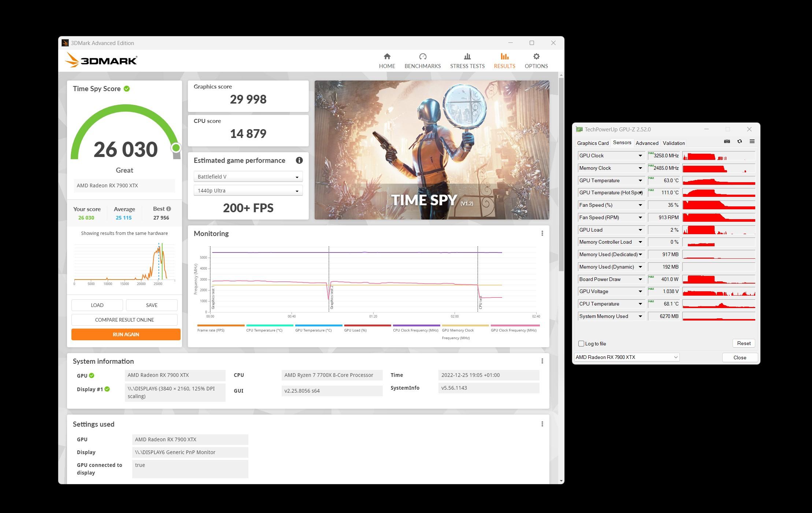Image resolution: width=812 pixels, height=513 pixels.
Task: Open the Battlefield V game dropdown
Action: tap(248, 177)
